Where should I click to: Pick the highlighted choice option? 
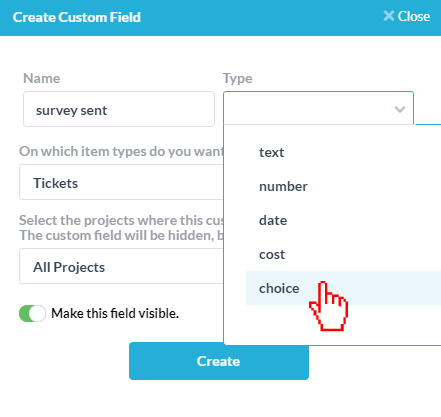(x=343, y=288)
